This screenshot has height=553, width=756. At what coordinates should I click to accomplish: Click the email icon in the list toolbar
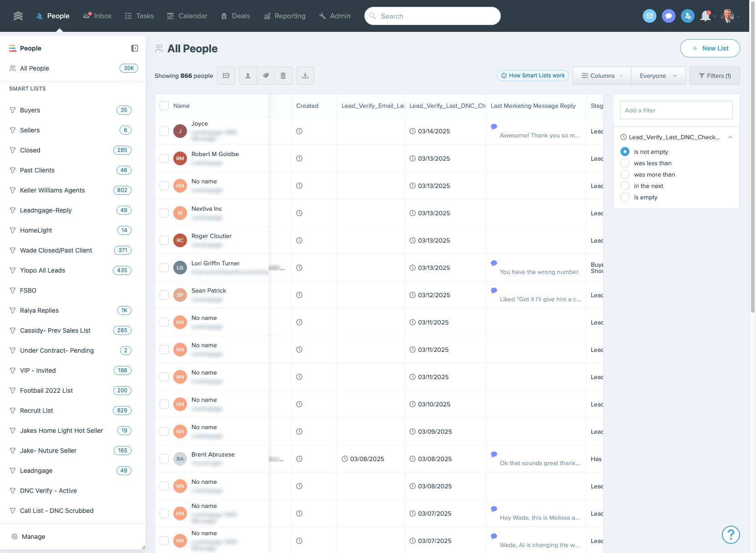(226, 76)
